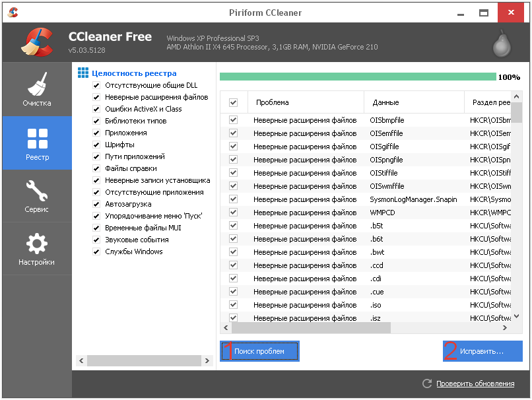Open Настройки using the gear icon
Viewport: 532px width, 400px height.
click(x=36, y=244)
